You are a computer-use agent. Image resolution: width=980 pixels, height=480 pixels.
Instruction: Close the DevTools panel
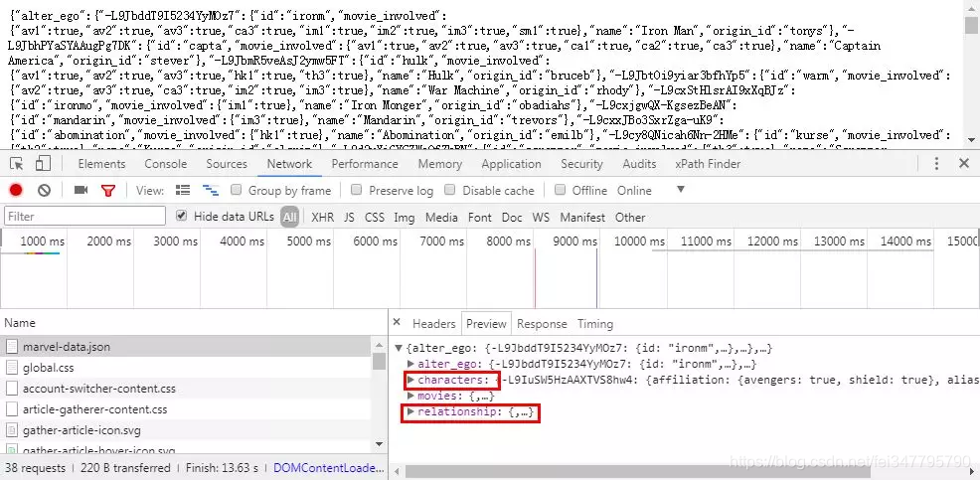[964, 164]
